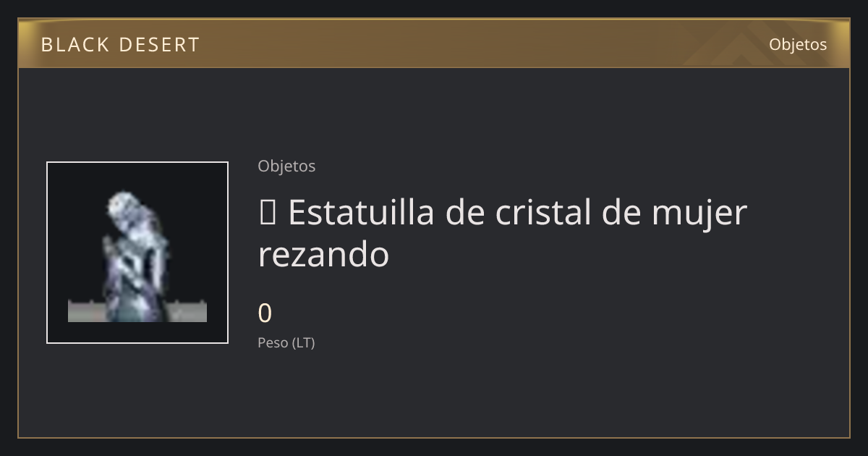Click the BLACK DESERT header title
Viewport: 868px width, 456px height.
[120, 45]
